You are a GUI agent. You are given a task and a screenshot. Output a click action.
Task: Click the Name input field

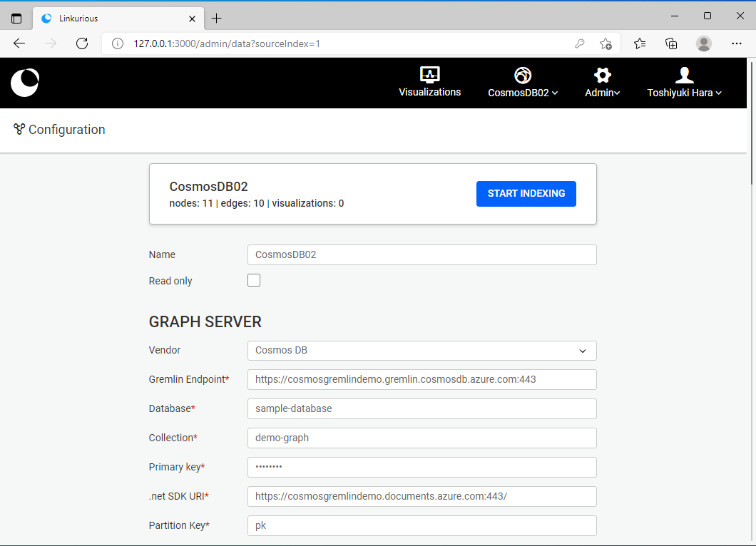[x=422, y=255]
